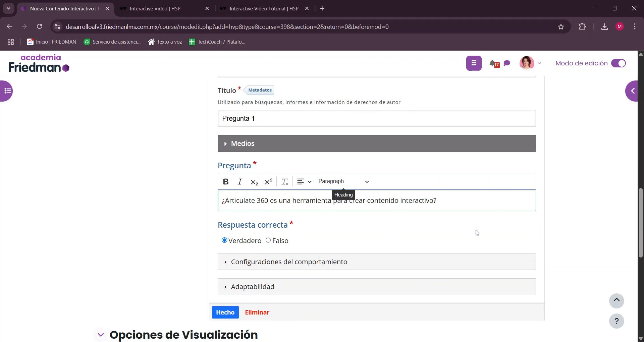Open messages chat bubble
Image resolution: width=644 pixels, height=342 pixels.
[x=507, y=63]
